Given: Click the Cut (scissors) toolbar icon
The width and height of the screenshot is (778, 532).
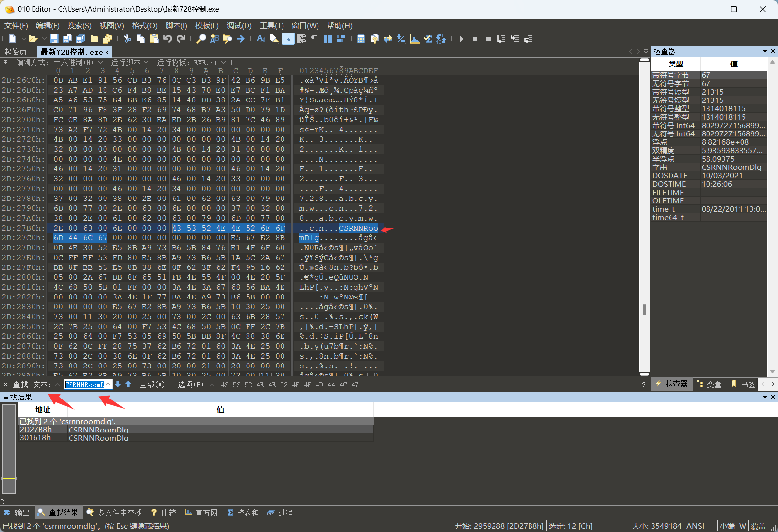Looking at the screenshot, I should [127, 39].
